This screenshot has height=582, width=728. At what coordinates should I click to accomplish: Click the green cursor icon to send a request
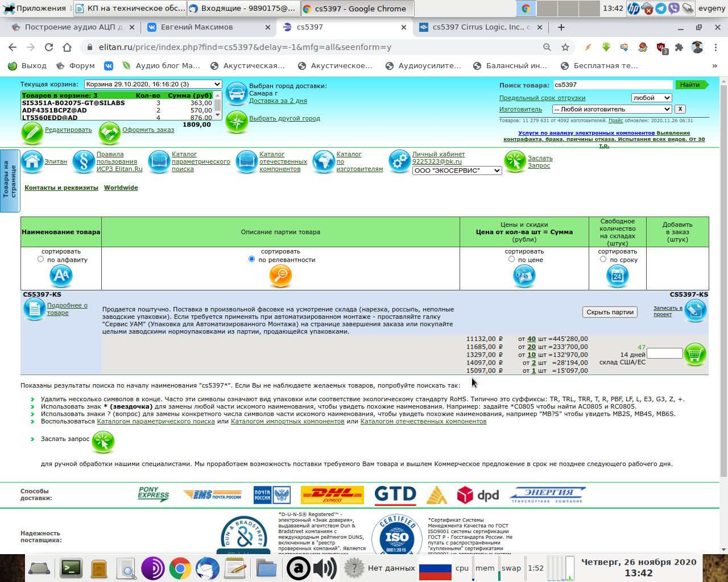pyautogui.click(x=515, y=161)
